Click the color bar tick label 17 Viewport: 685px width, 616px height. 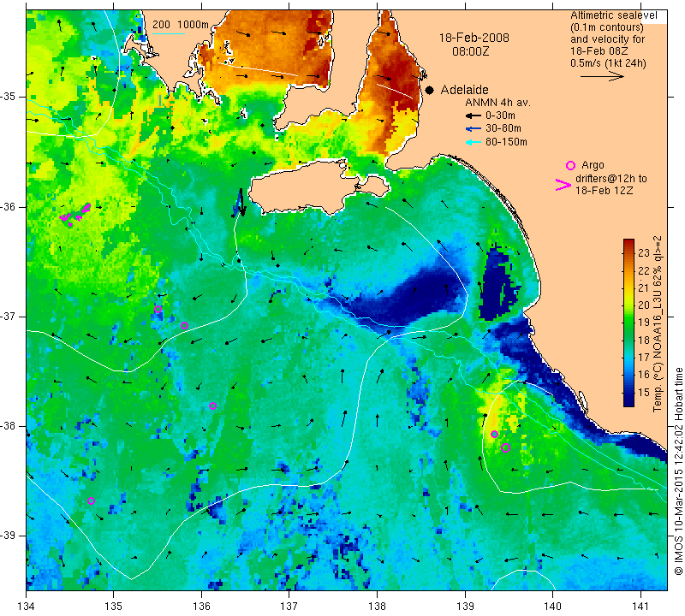click(644, 357)
